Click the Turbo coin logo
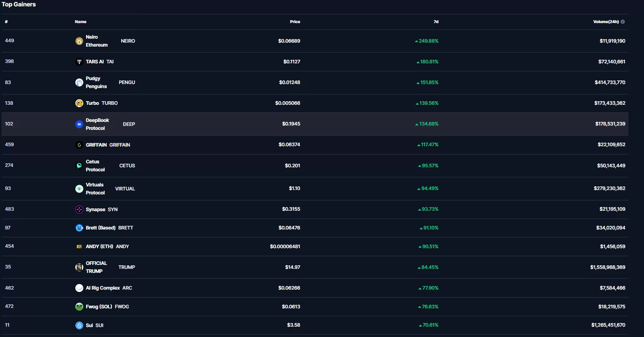 79,103
